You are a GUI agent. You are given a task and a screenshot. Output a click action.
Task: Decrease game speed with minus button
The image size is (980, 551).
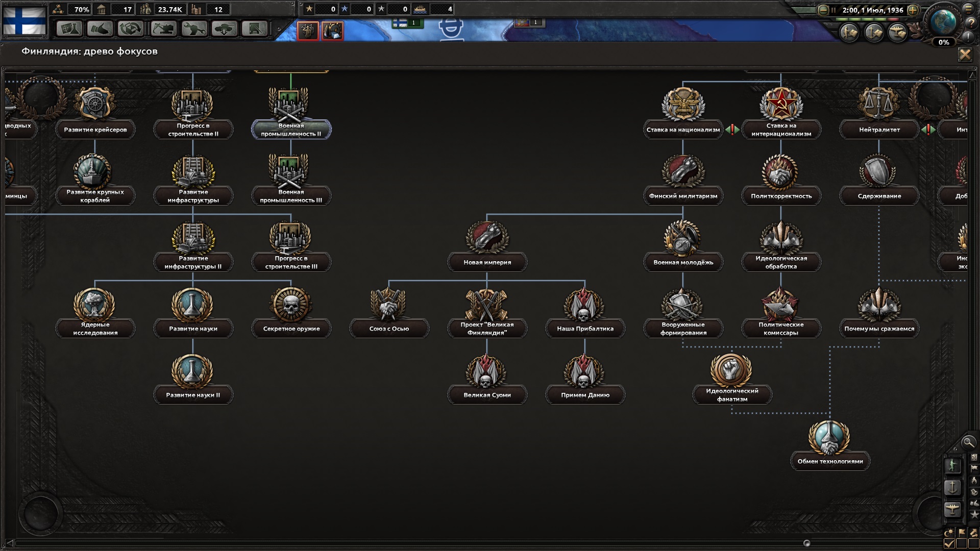(x=823, y=10)
